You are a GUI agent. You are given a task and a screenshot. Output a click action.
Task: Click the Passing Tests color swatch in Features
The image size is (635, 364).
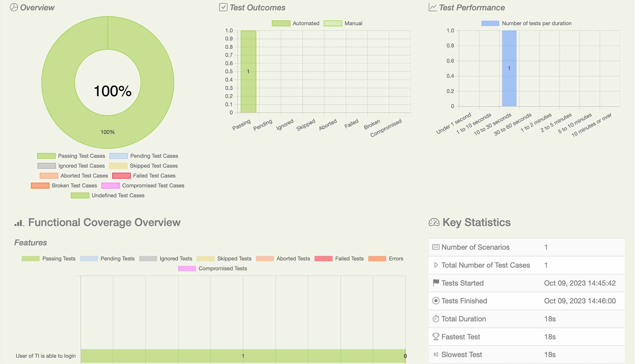point(30,259)
